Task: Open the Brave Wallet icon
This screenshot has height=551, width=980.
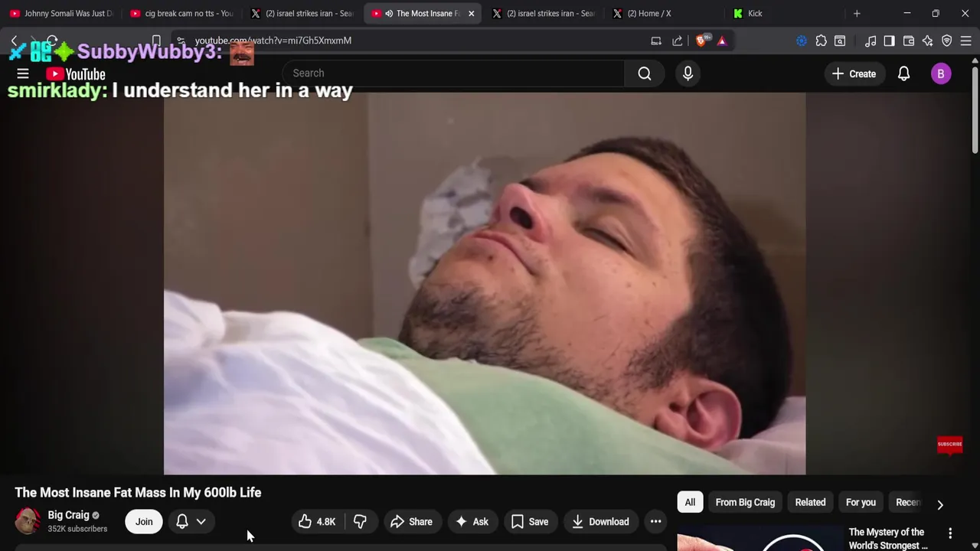Action: click(909, 41)
